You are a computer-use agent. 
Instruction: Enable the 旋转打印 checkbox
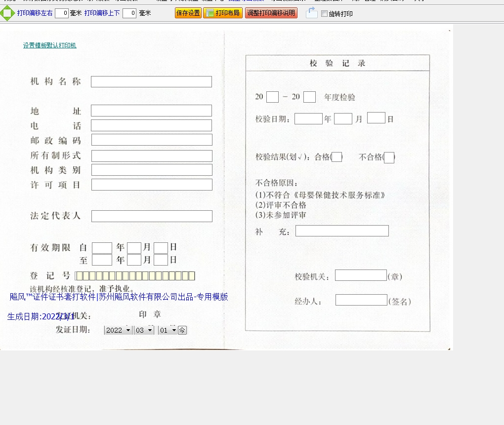pos(324,14)
